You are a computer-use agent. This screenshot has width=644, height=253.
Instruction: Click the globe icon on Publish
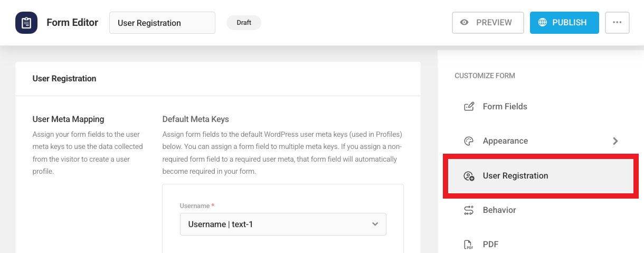(x=542, y=23)
